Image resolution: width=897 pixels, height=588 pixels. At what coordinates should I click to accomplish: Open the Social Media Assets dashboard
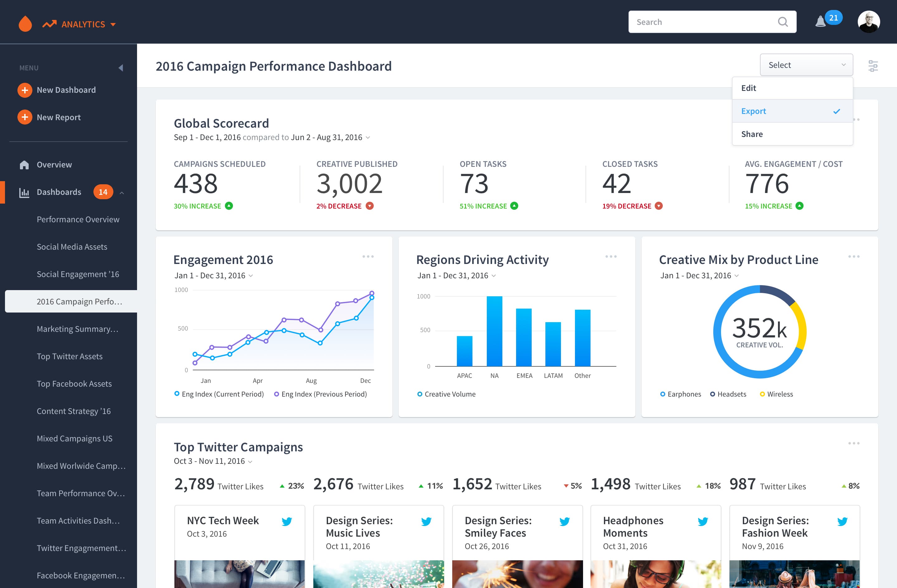point(72,247)
